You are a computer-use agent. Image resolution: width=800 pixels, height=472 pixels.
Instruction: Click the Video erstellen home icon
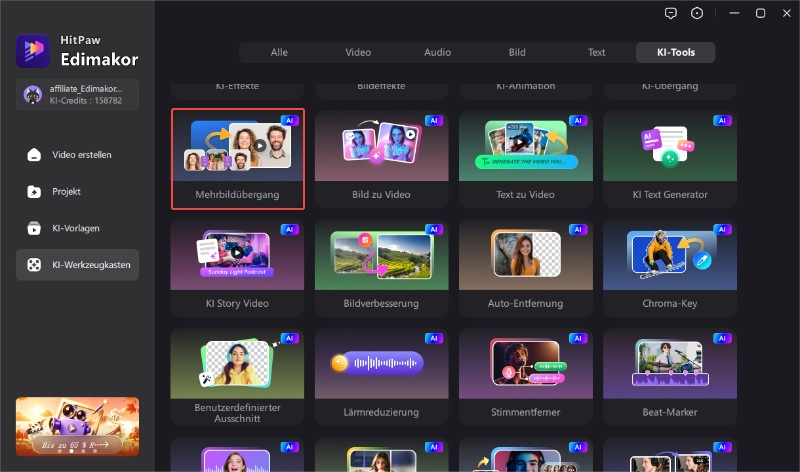pyautogui.click(x=34, y=155)
